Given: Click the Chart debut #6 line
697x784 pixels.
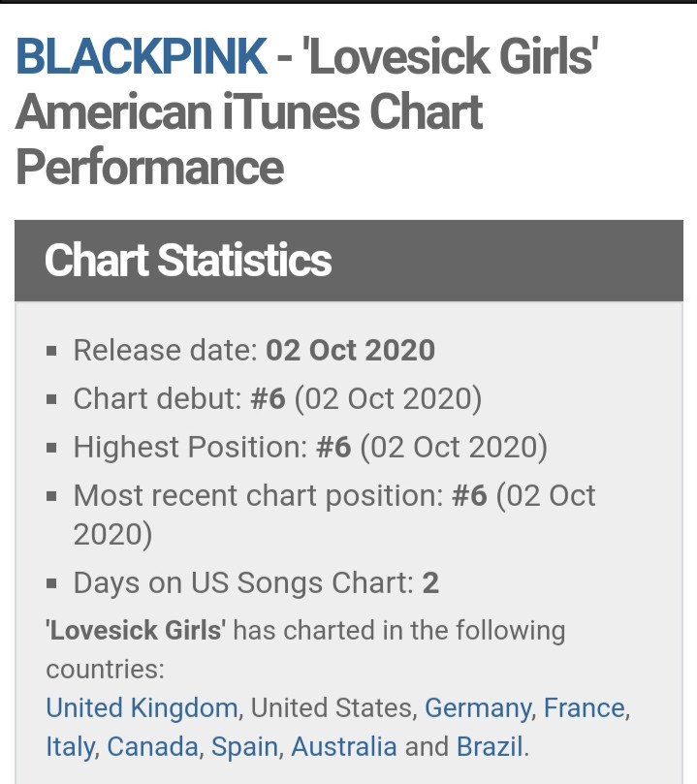Looking at the screenshot, I should (277, 398).
